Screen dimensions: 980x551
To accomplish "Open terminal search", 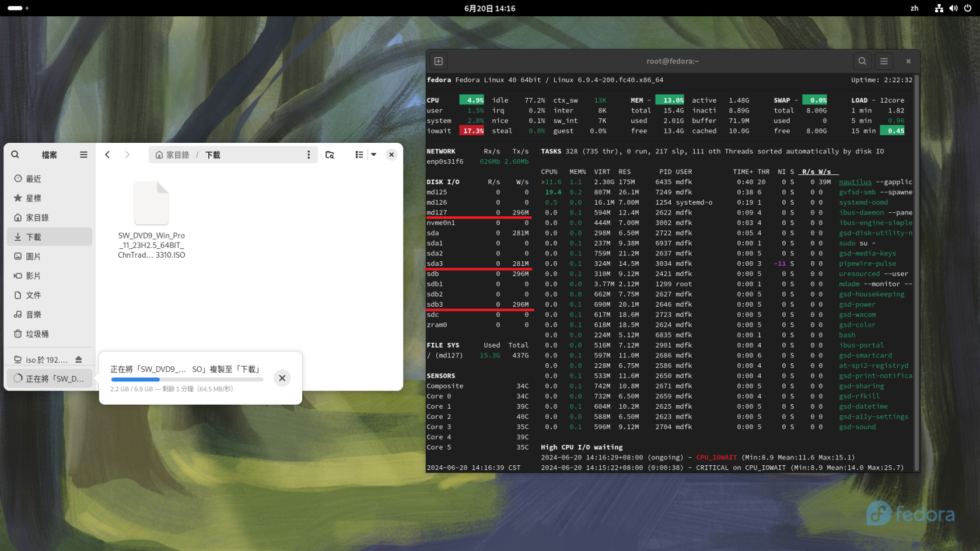I will pos(862,61).
